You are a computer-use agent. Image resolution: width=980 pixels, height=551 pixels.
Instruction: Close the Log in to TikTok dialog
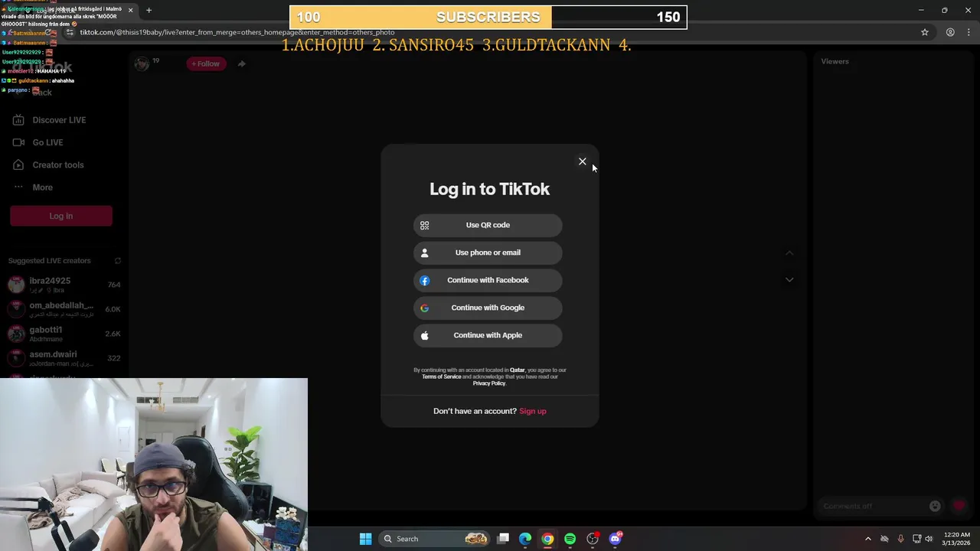tap(582, 161)
